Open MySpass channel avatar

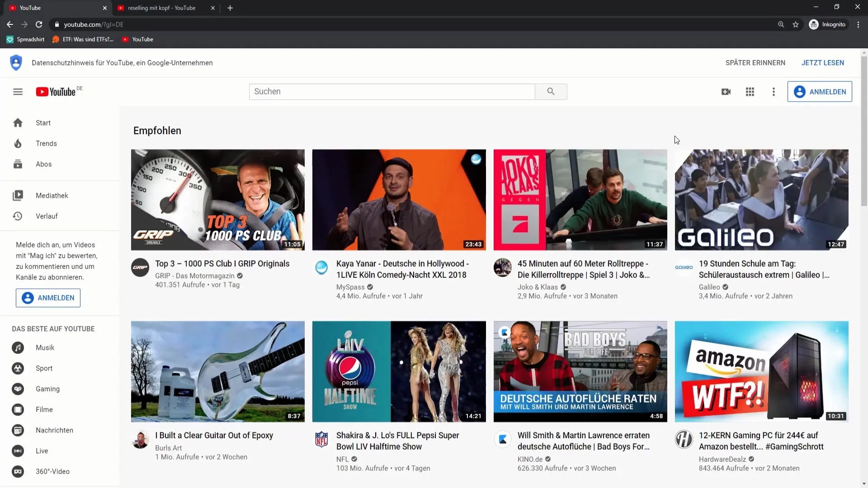[321, 267]
